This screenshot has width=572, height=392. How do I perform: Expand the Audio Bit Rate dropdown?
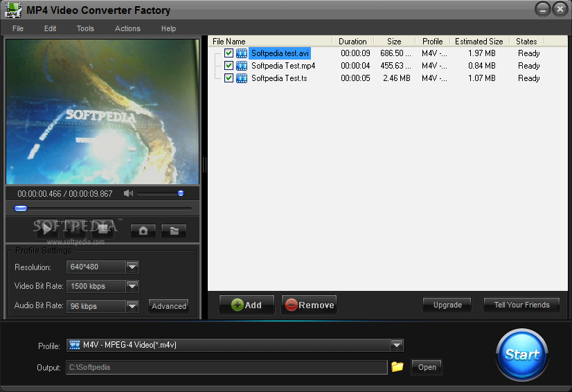[132, 306]
